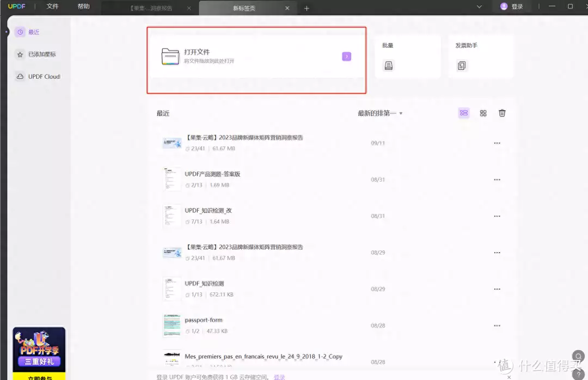Open more options for passport-form
Screen dimensions: 588x380
point(497,326)
